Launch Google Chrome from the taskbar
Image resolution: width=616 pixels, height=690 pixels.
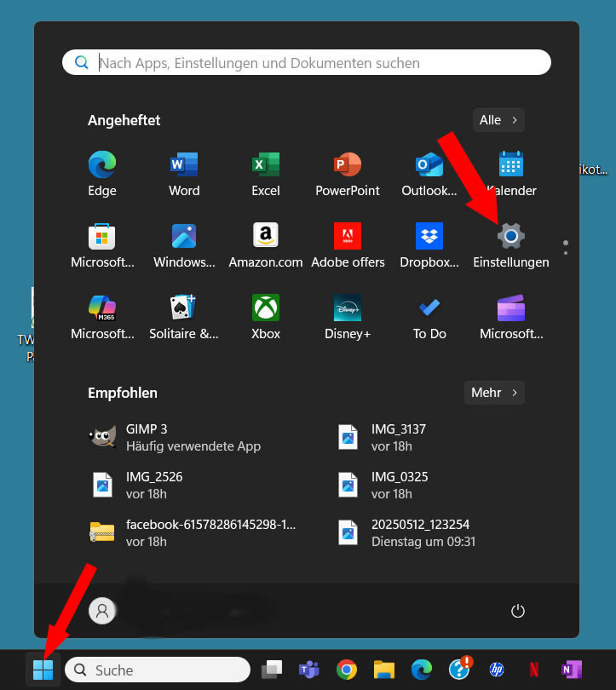point(347,670)
